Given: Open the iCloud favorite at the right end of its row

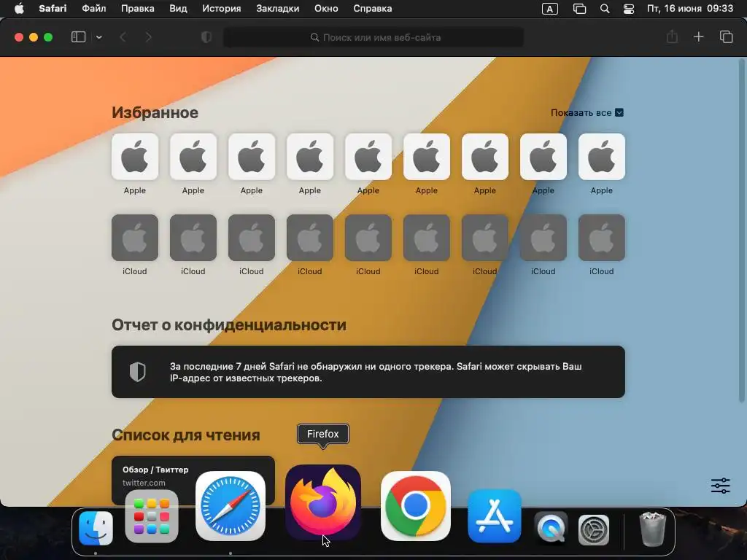Looking at the screenshot, I should click(602, 238).
